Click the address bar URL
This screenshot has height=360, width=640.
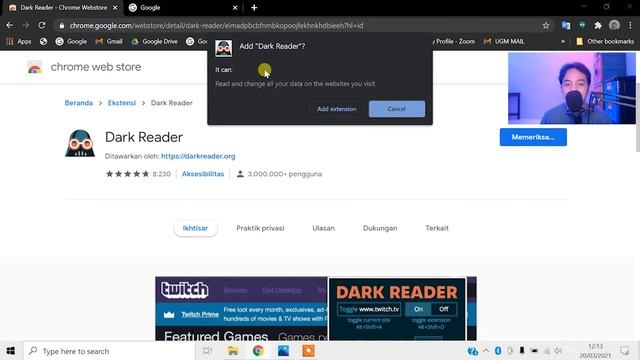point(216,25)
